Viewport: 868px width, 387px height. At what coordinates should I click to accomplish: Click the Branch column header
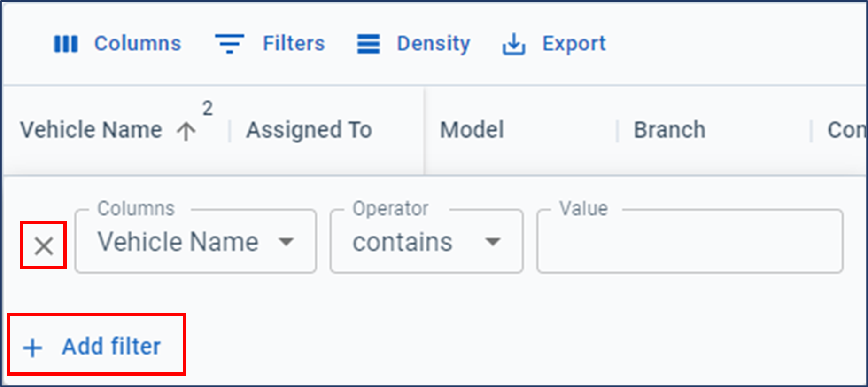tap(669, 130)
